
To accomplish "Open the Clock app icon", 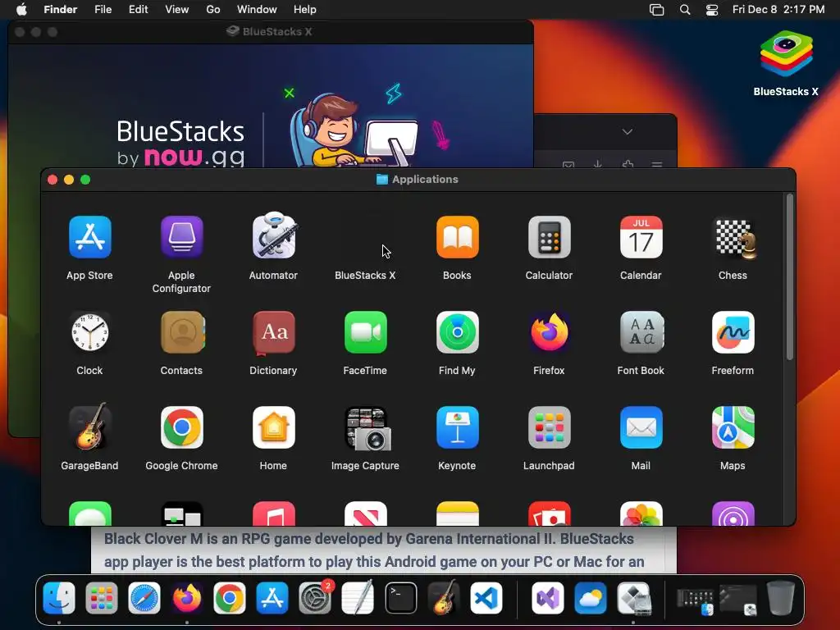I will pos(89,333).
